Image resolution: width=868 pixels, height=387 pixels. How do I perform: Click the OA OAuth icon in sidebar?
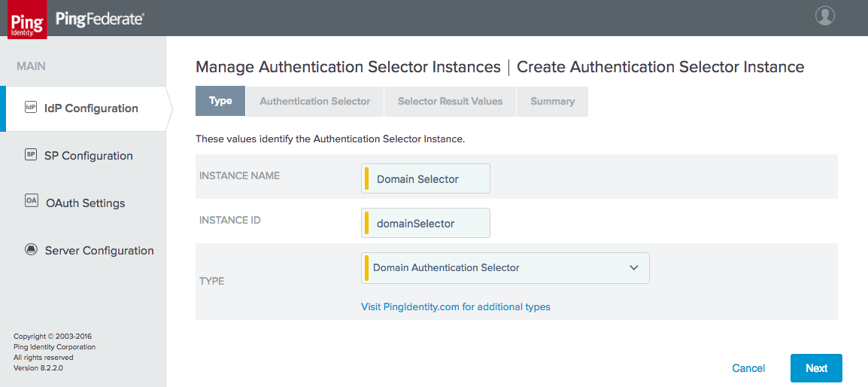[x=31, y=201]
